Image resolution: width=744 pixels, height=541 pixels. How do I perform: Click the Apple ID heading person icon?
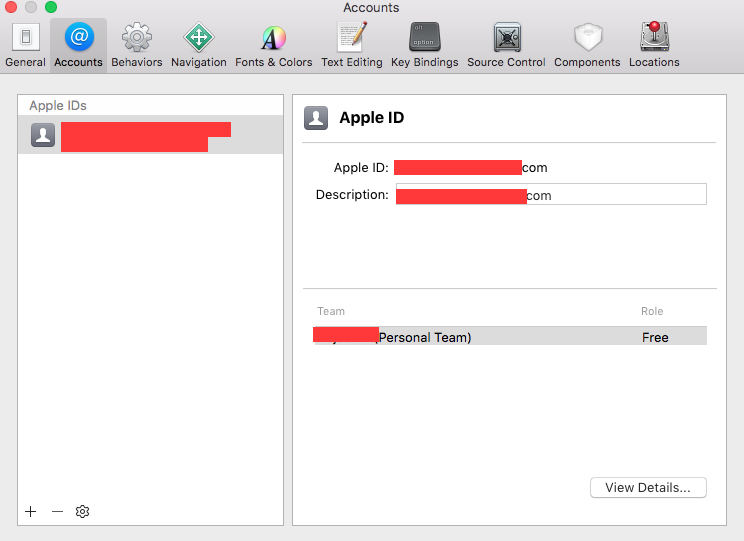point(316,118)
